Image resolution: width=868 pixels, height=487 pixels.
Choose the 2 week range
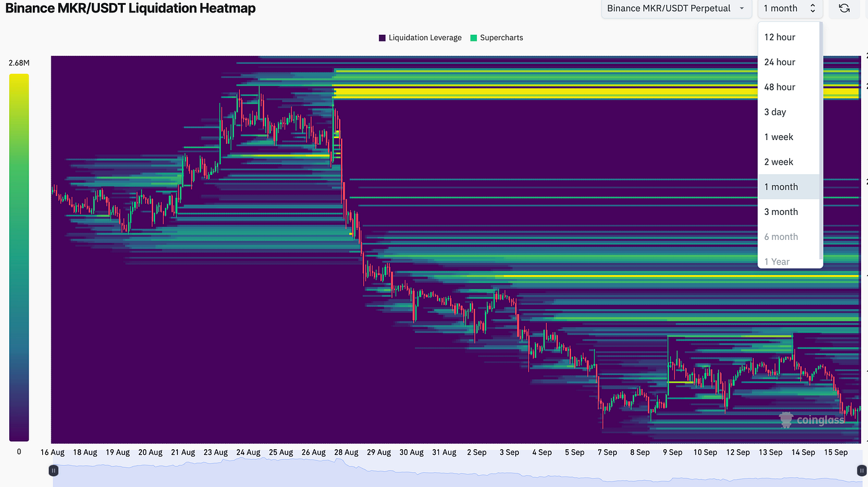pos(789,162)
